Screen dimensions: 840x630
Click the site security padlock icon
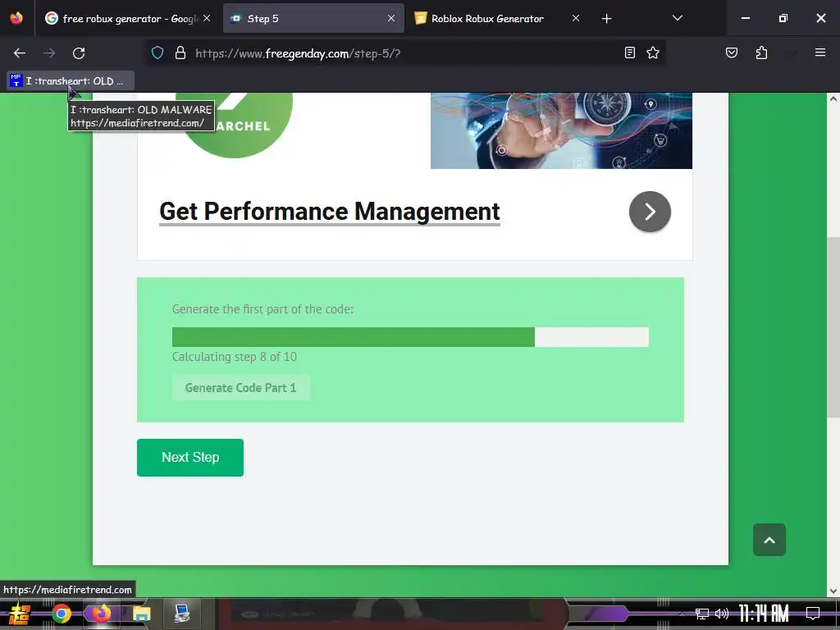(x=180, y=52)
